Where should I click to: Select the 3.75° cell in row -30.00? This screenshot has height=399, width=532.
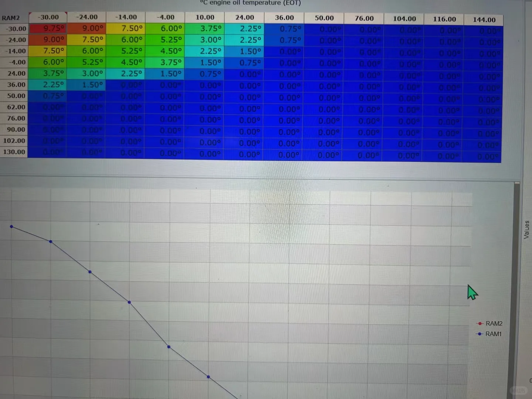coord(205,28)
